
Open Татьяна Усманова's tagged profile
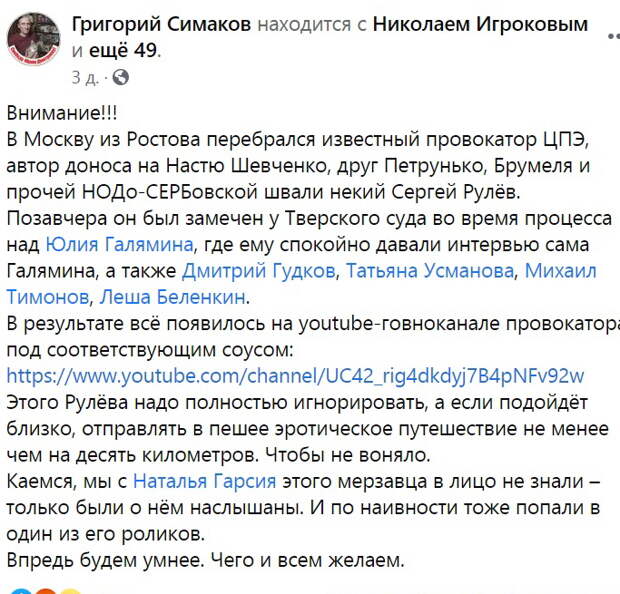[430, 271]
